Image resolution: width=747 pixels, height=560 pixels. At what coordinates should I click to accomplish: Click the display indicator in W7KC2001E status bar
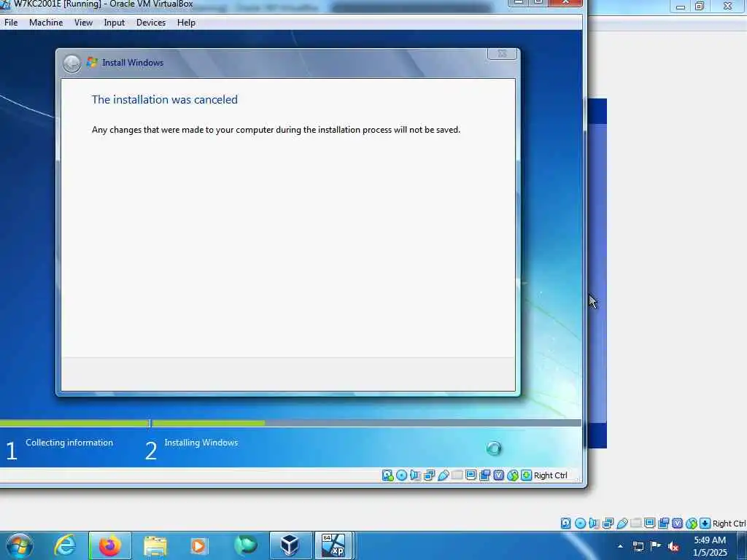point(471,475)
